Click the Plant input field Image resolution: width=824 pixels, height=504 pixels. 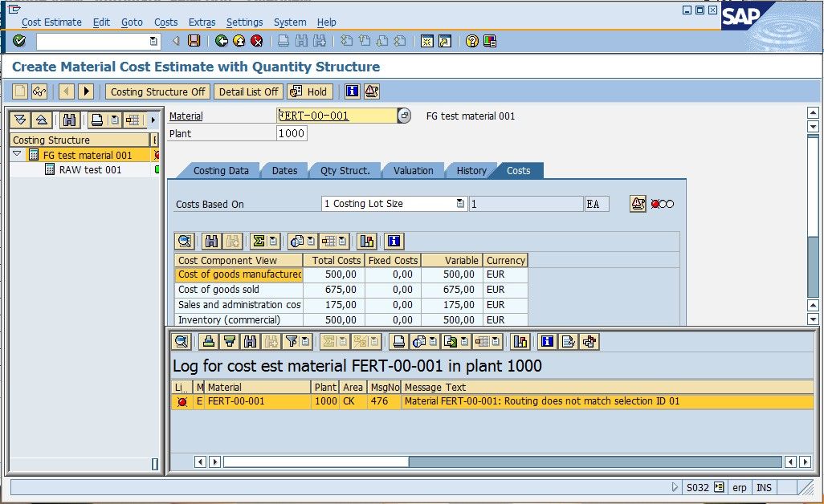pos(292,133)
